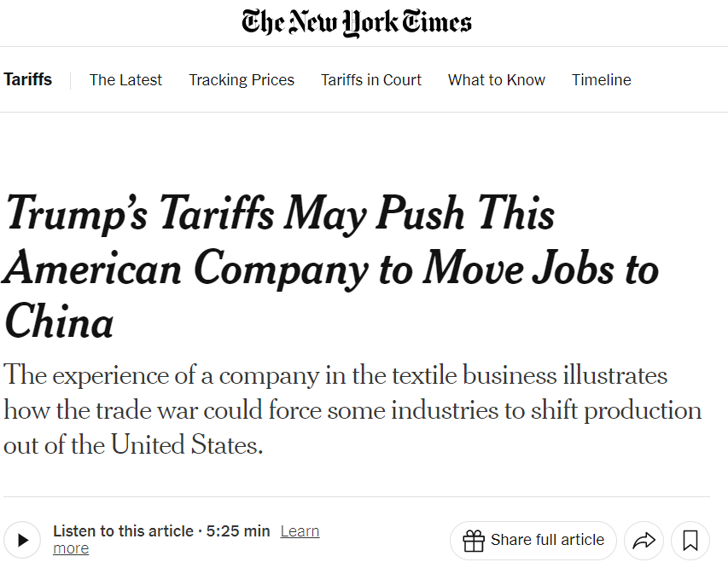728x568 pixels.
Task: Click the curved share arrow icon
Action: [644, 540]
